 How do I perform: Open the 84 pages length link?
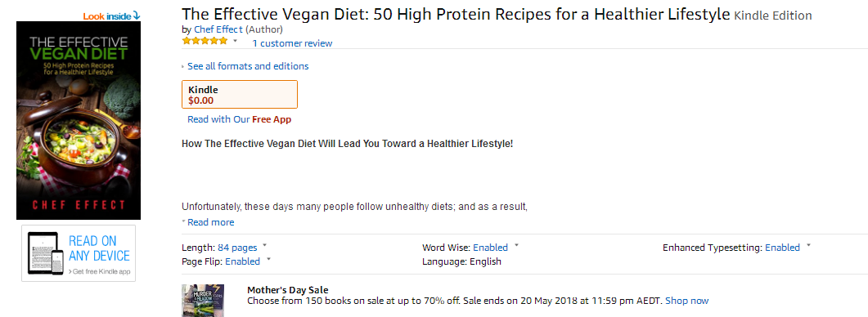click(x=237, y=248)
